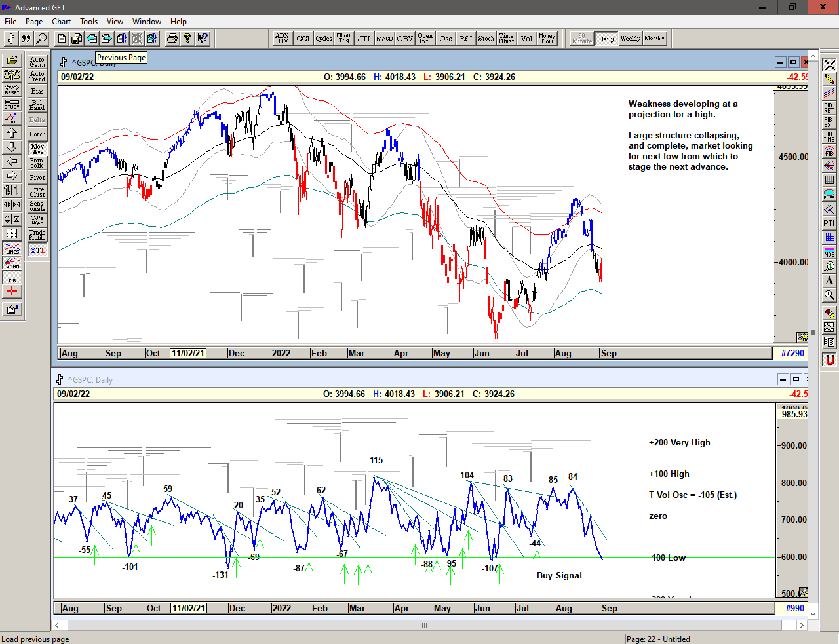Click the vertical scrollbar down arrow
The height and width of the screenshot is (644, 839).
pos(813,614)
